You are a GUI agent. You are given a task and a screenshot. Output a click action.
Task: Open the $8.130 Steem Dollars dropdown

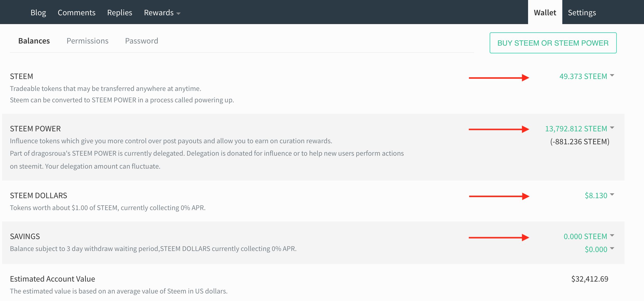click(599, 196)
